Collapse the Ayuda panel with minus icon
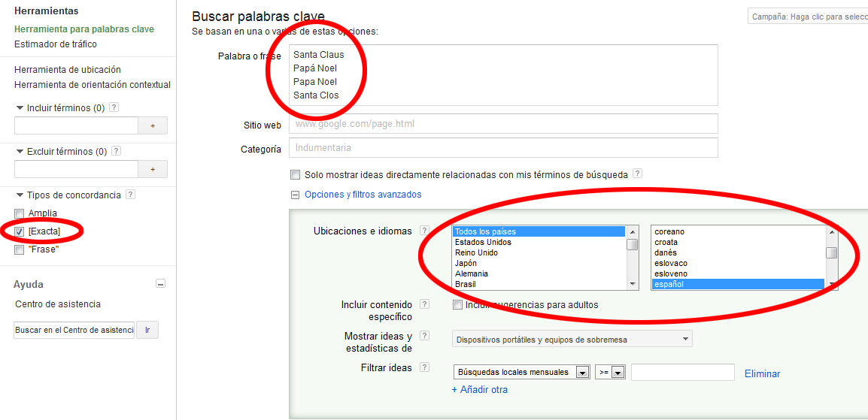Screen dimensions: 868x420 160,284
